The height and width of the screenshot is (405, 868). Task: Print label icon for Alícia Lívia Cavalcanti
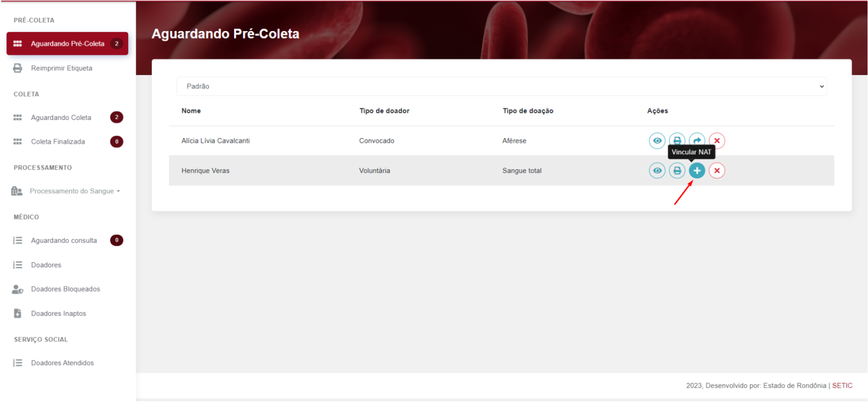click(677, 141)
